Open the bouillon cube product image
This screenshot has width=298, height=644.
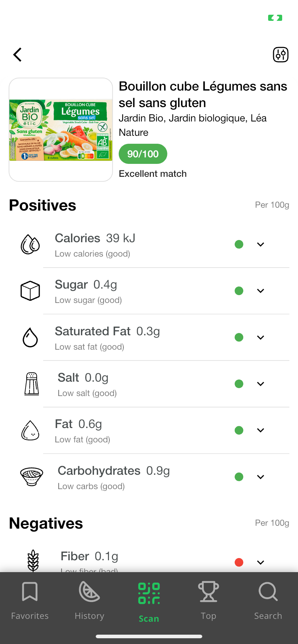(x=61, y=130)
